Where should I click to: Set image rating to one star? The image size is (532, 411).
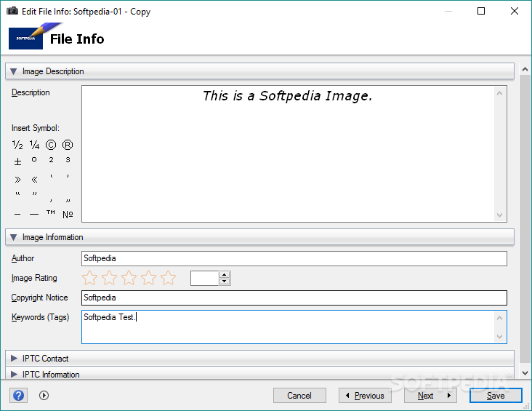point(89,278)
